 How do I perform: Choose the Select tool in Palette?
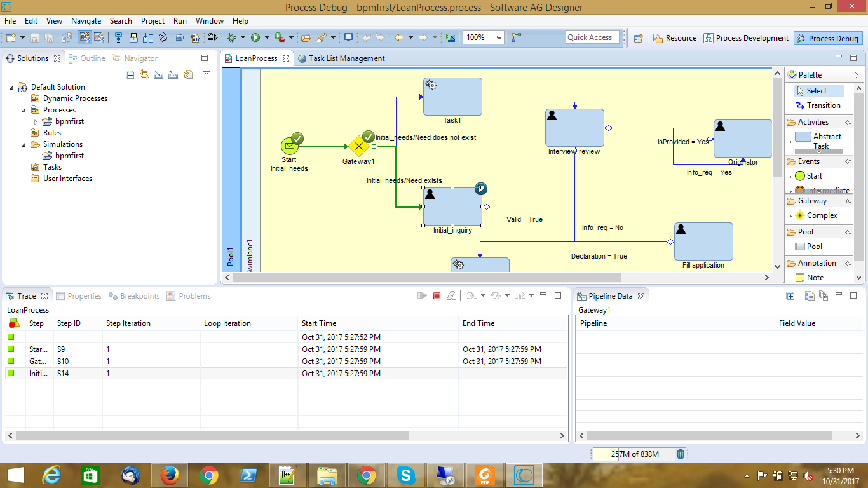818,91
